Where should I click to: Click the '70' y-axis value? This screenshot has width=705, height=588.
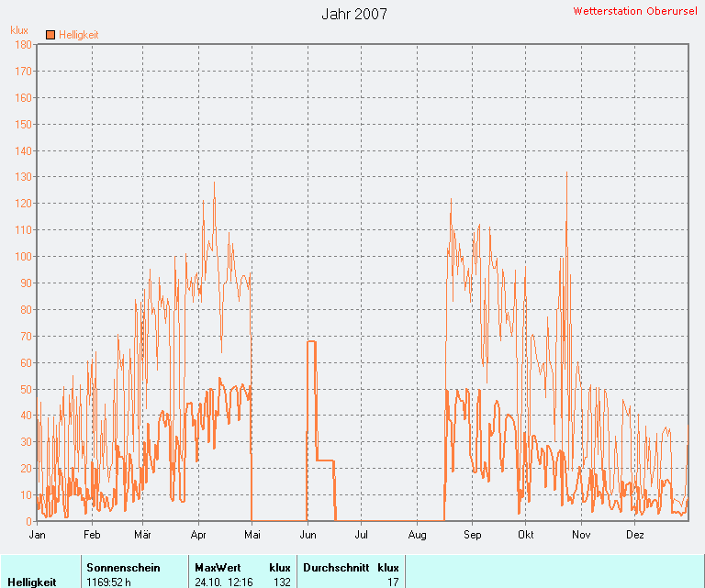pyautogui.click(x=26, y=336)
